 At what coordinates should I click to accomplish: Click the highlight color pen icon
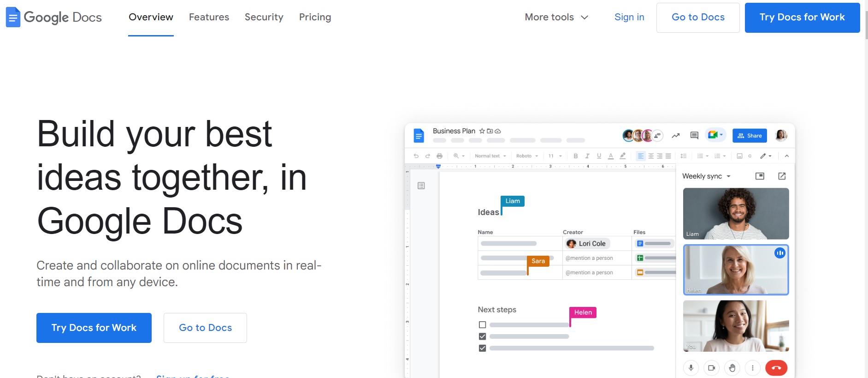tap(623, 156)
